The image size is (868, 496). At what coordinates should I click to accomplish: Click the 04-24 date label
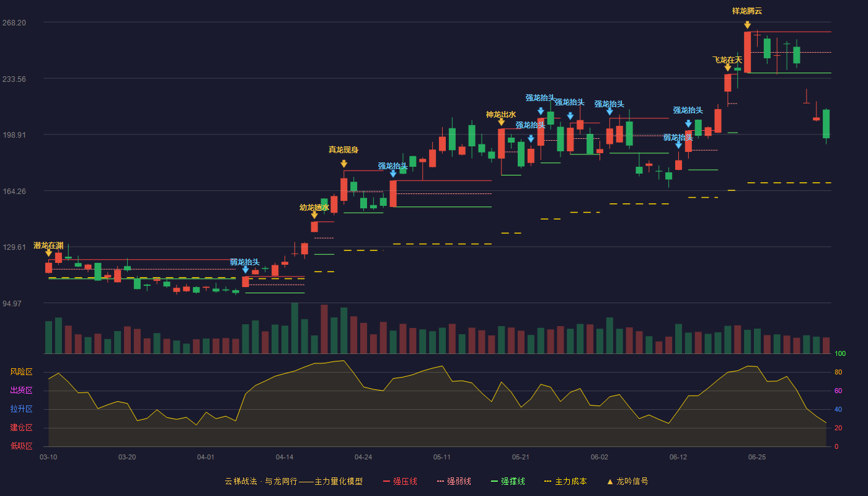click(363, 457)
